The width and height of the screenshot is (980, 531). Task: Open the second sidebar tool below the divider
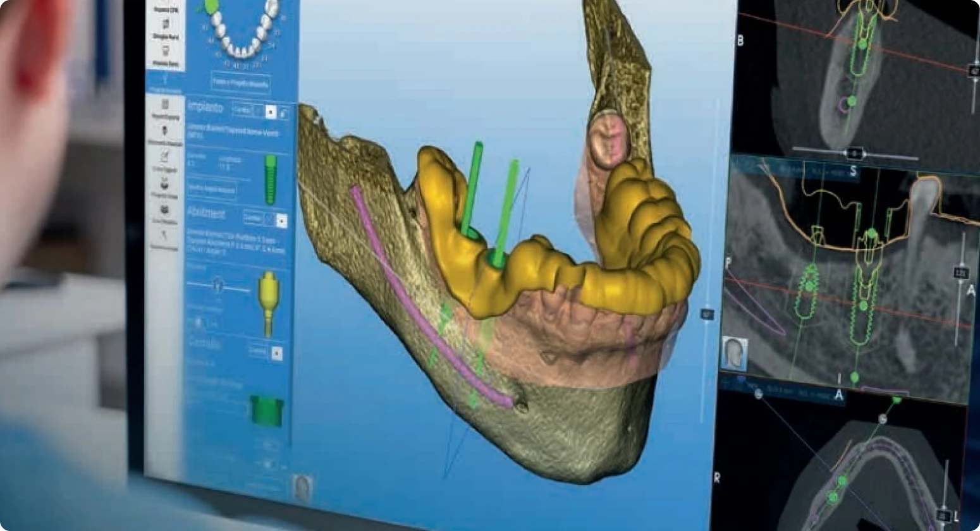(165, 134)
